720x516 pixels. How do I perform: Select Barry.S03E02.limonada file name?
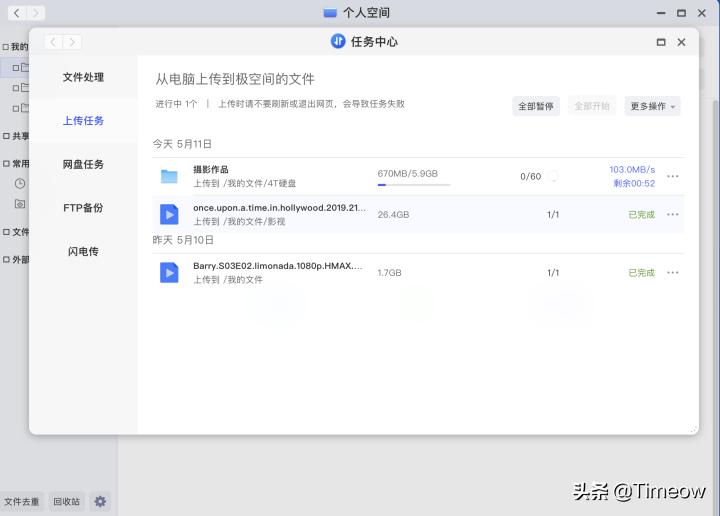pyautogui.click(x=278, y=266)
